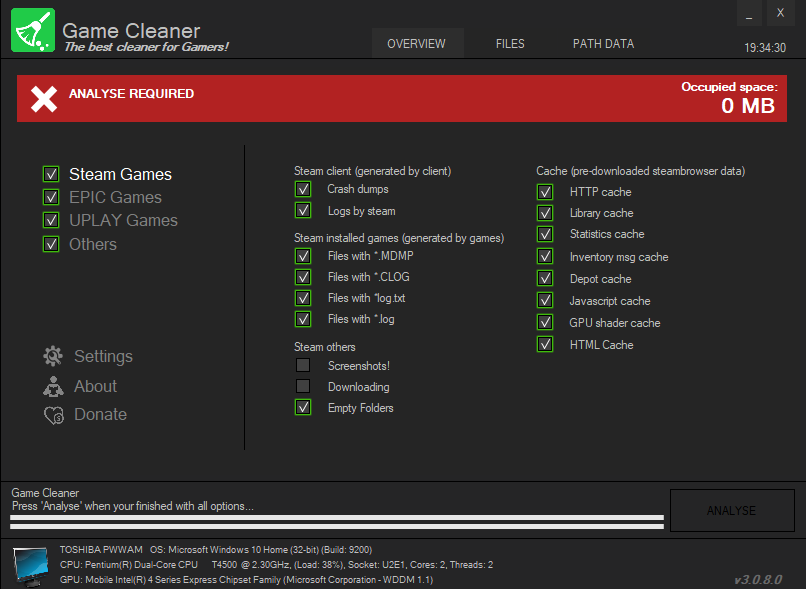Uncheck the Steam Games checkbox
Screen dimensions: 806x589
pos(51,174)
